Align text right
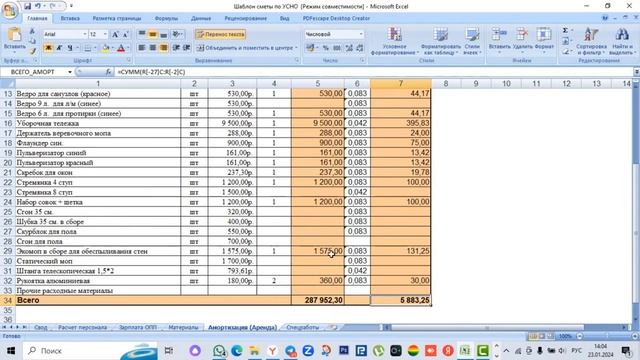The height and width of the screenshot is (360, 640). point(163,48)
